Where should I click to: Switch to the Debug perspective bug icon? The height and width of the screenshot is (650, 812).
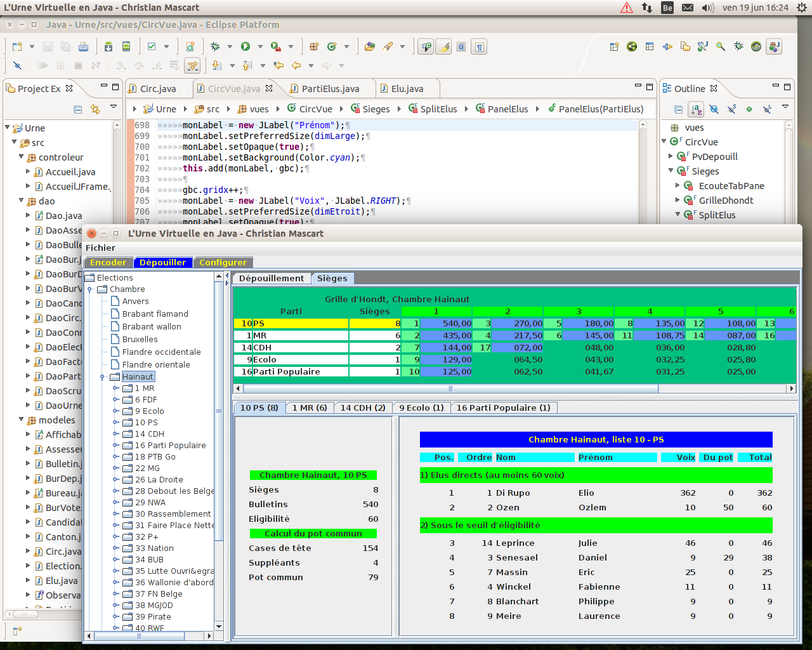[x=738, y=47]
